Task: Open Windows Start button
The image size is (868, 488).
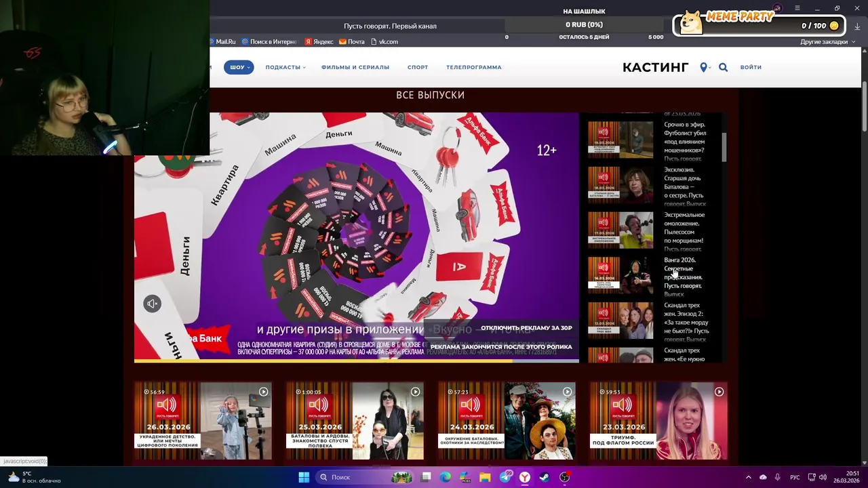Action: (x=304, y=477)
